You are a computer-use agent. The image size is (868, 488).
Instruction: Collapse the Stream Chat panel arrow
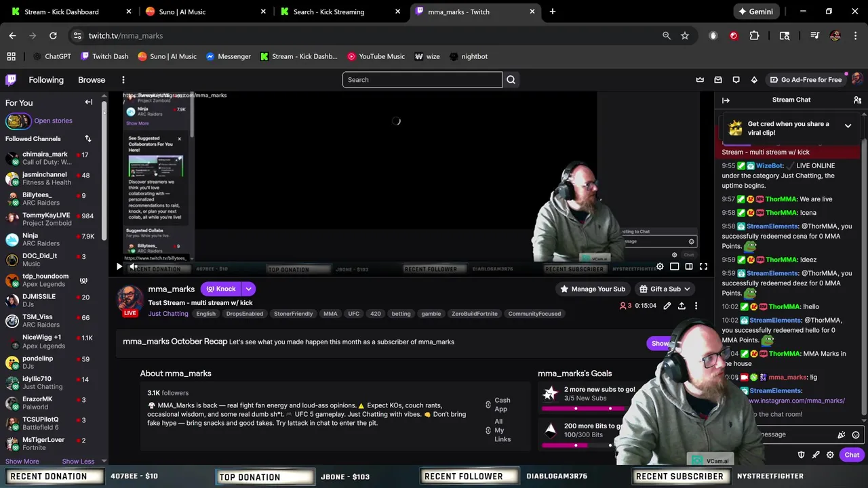(x=726, y=100)
